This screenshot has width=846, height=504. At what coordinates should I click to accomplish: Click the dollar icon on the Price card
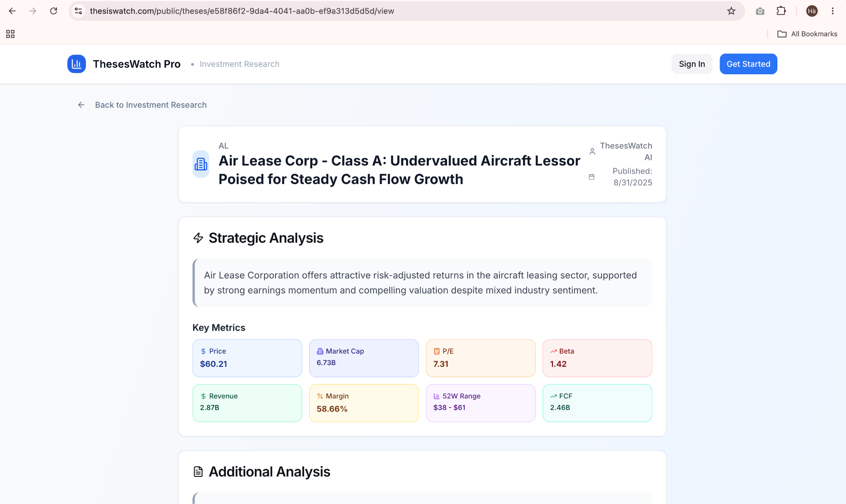pyautogui.click(x=203, y=351)
